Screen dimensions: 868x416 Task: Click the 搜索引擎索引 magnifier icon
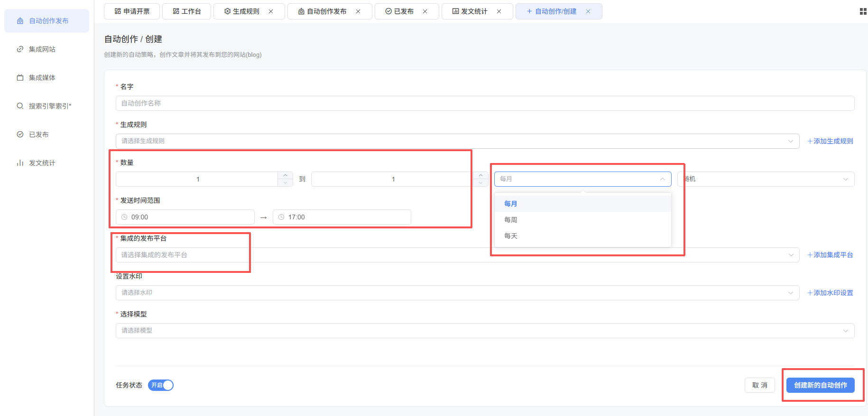(20, 106)
